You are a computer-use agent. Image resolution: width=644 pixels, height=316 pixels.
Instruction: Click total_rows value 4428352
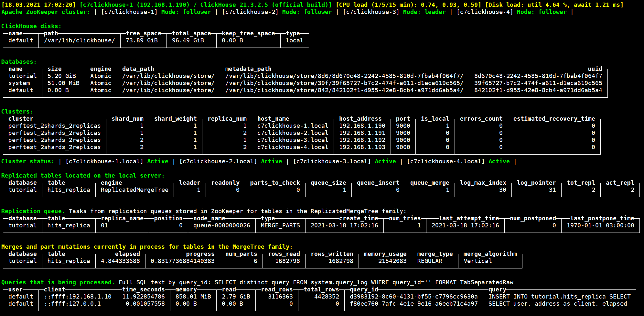coord(327,297)
